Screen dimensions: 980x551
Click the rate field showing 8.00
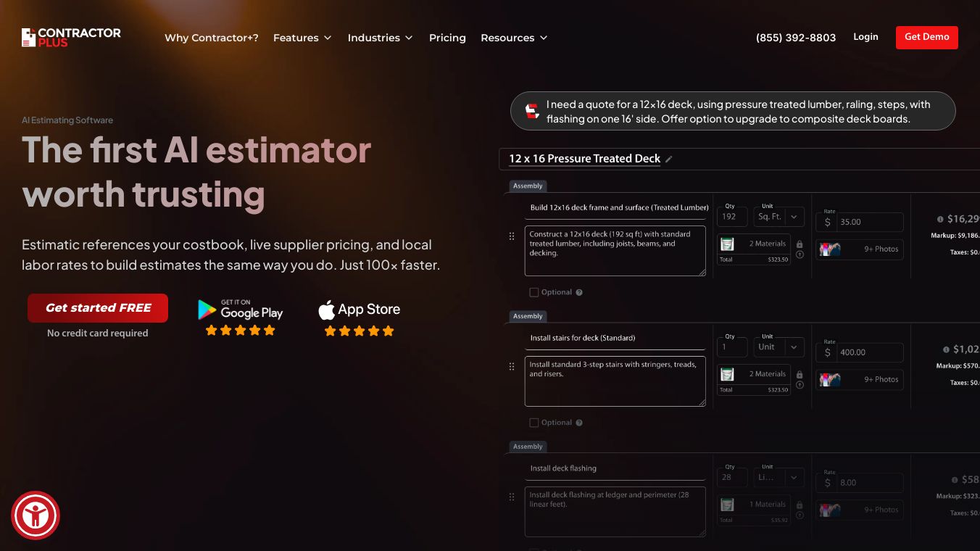coord(860,483)
